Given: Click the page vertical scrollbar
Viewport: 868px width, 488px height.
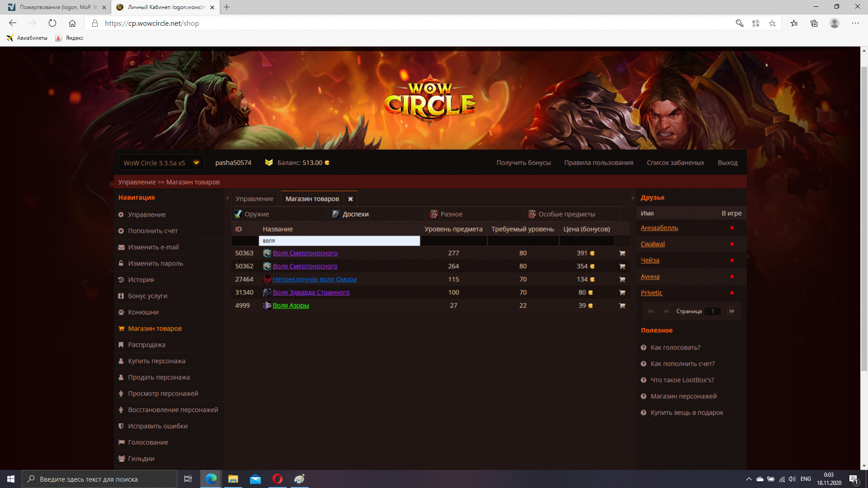Looking at the screenshot, I should pos(864,226).
